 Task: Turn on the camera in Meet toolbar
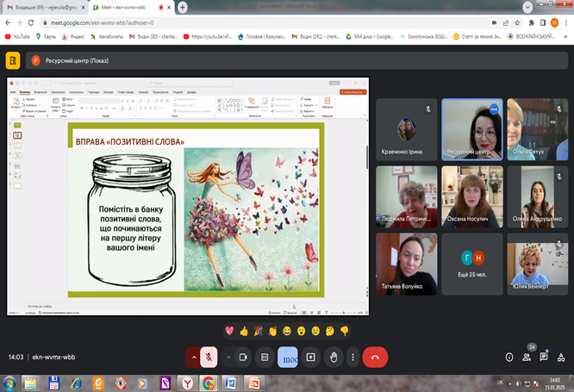point(243,358)
